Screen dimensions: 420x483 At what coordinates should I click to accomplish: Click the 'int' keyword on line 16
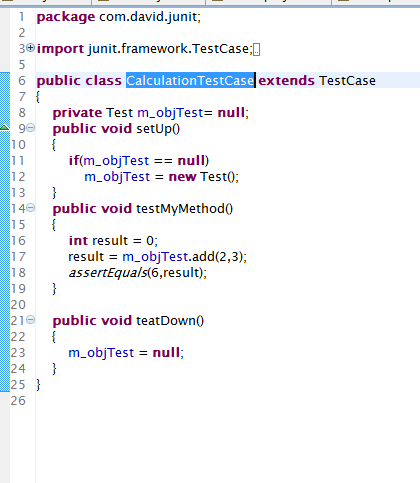pyautogui.click(x=78, y=241)
